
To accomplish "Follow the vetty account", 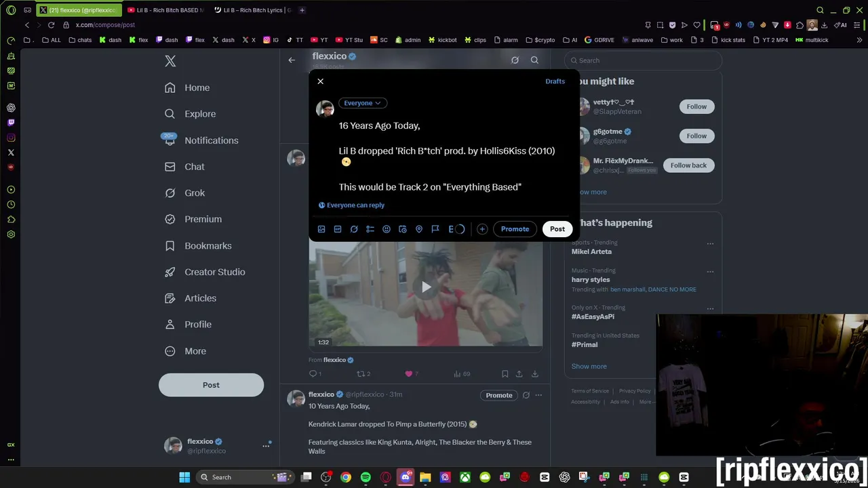I will [x=696, y=106].
